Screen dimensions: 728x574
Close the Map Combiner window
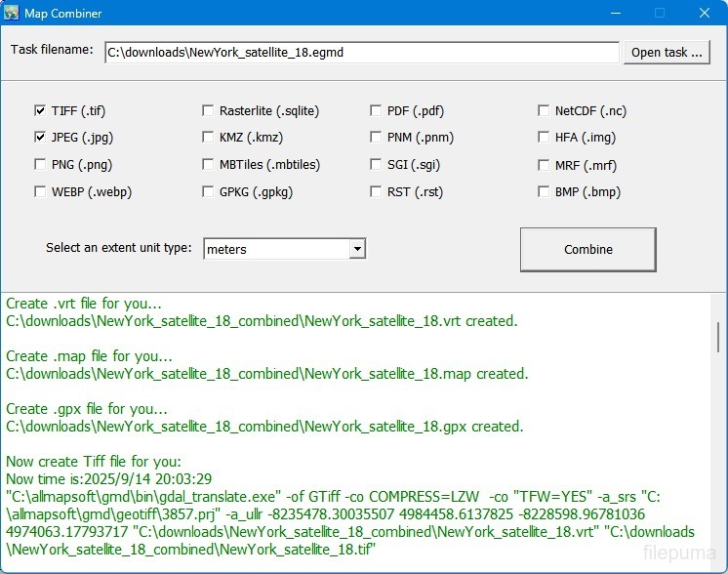point(704,14)
